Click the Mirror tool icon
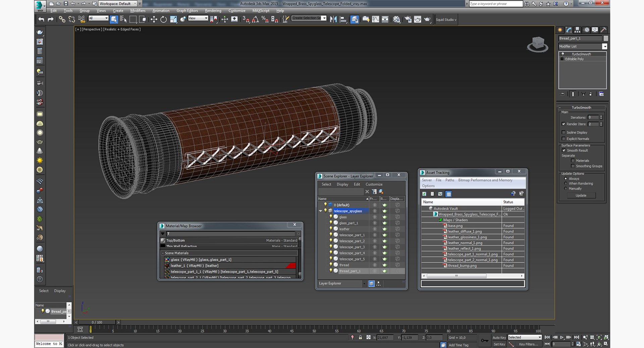This screenshot has width=644, height=348. (x=333, y=19)
